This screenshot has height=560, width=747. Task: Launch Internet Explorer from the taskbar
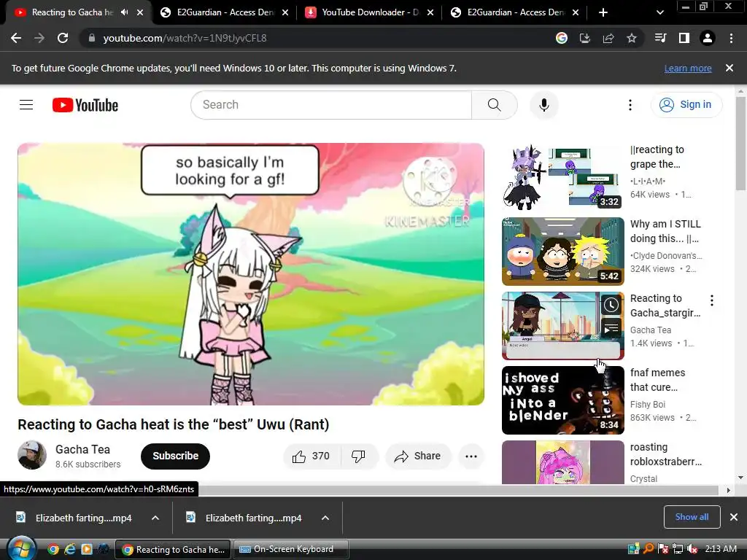70,549
